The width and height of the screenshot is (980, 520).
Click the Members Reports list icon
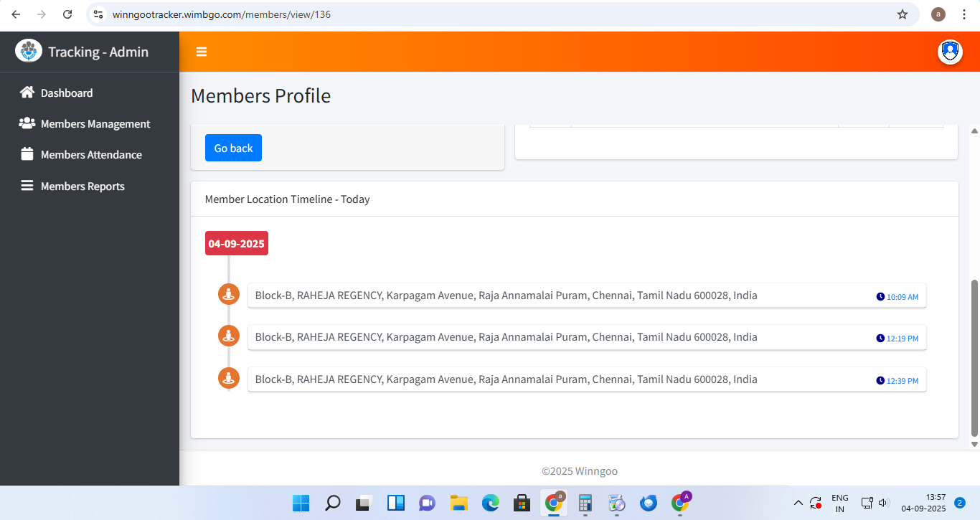27,186
